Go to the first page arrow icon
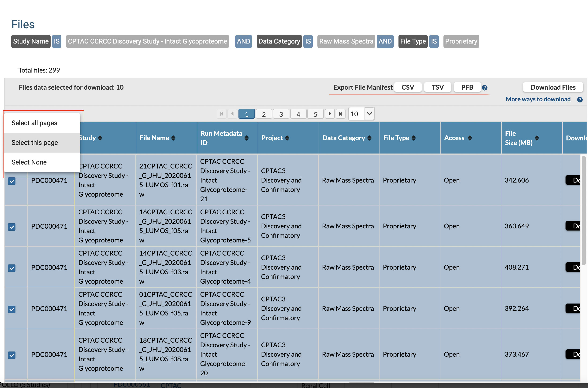 [x=221, y=114]
